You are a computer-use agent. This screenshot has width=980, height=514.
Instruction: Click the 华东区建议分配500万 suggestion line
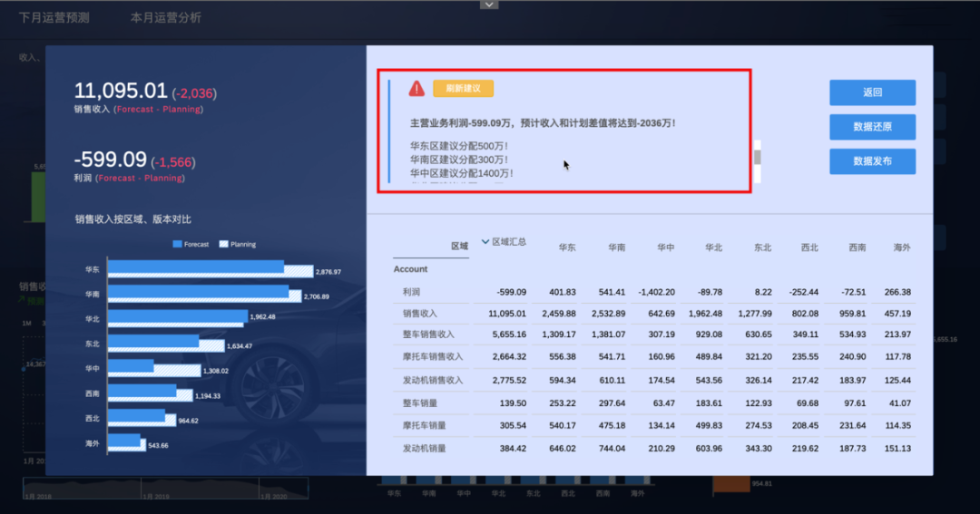tap(459, 146)
